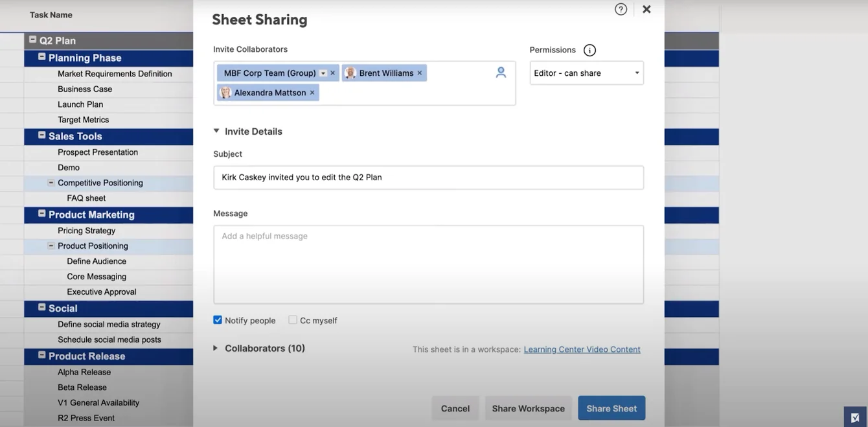
Task: Select V1 General Availability task
Action: point(98,403)
